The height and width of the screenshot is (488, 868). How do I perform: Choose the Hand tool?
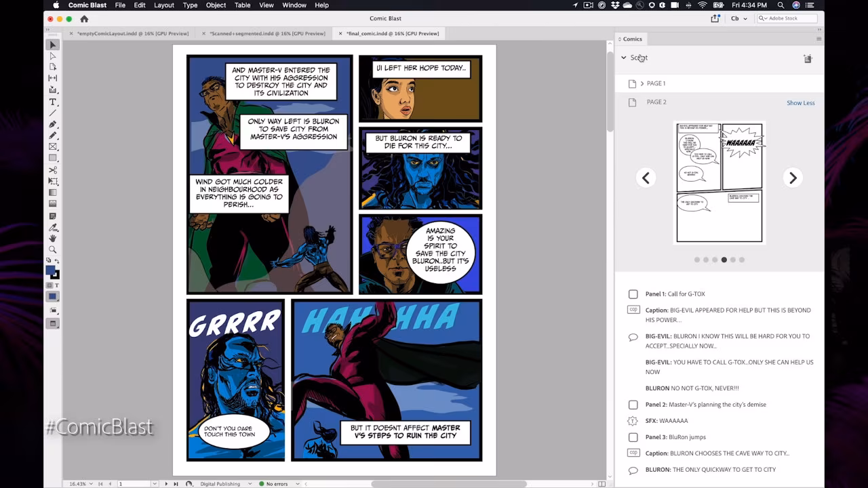pyautogui.click(x=52, y=239)
